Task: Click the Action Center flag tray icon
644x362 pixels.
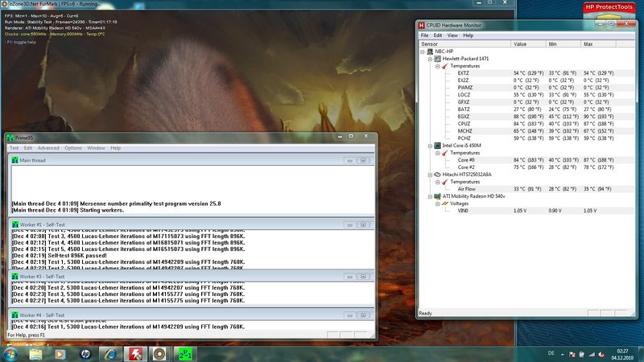Action: click(x=572, y=354)
